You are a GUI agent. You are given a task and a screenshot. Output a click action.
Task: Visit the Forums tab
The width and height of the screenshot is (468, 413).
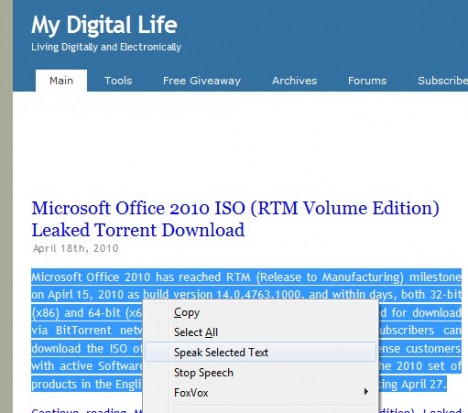tap(367, 81)
